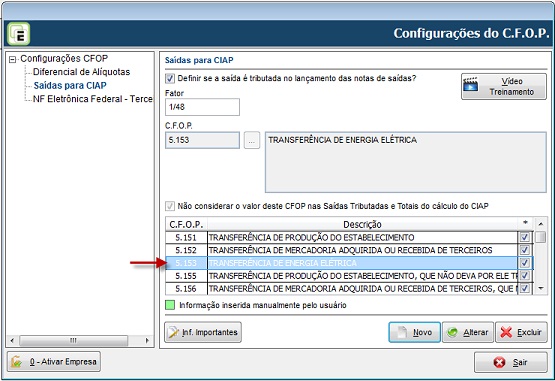Select cell '5.155' in the grid
555x381 pixels.
pyautogui.click(x=186, y=275)
